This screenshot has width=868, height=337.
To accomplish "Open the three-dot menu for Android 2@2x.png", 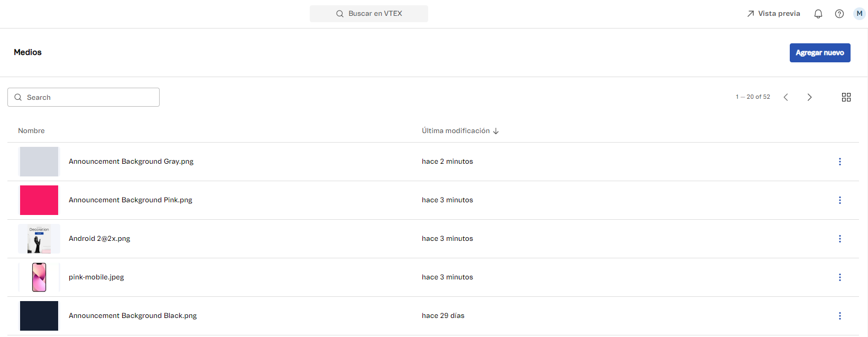I will [x=839, y=239].
